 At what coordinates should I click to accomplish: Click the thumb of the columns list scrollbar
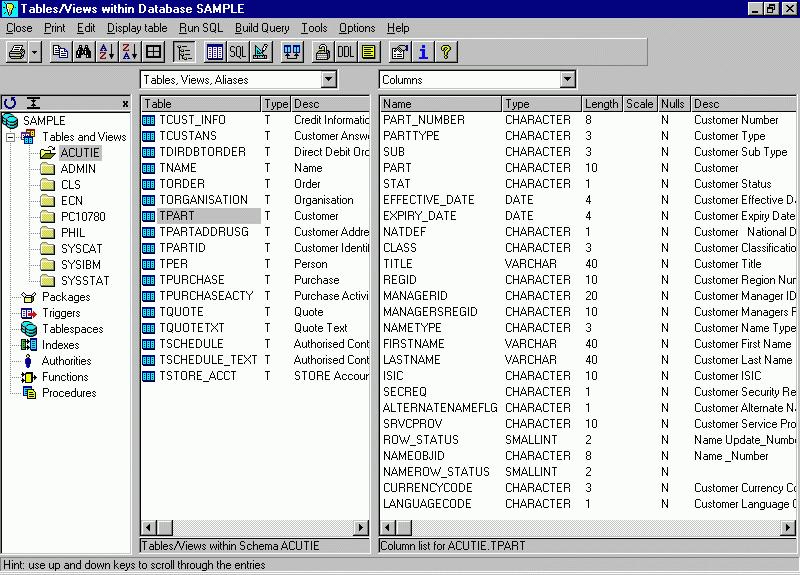pos(404,528)
